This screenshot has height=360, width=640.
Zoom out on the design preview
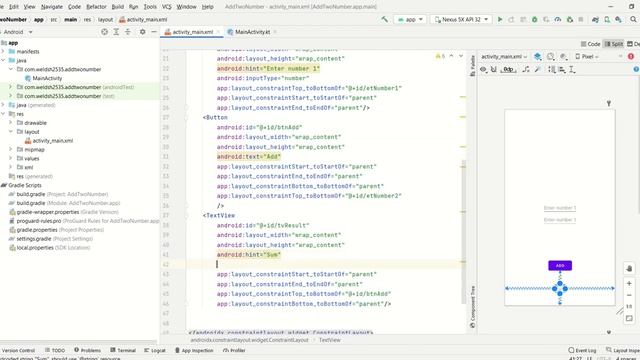click(629, 295)
